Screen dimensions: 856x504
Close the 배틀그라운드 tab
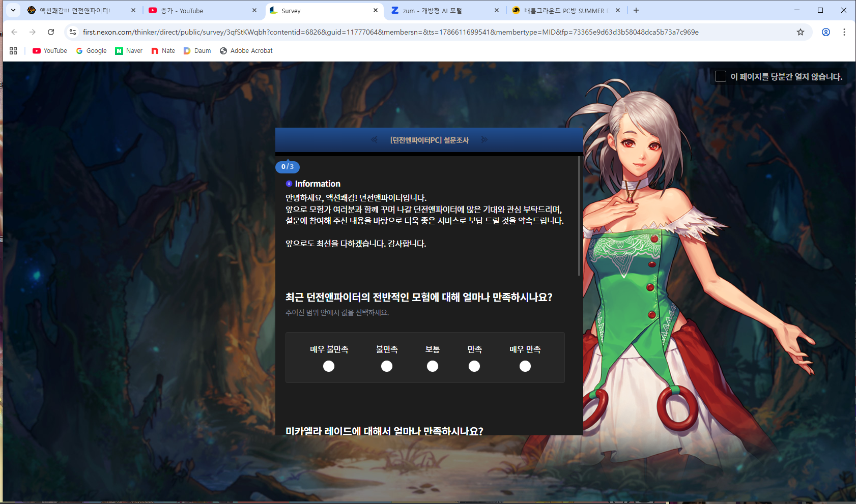point(618,10)
